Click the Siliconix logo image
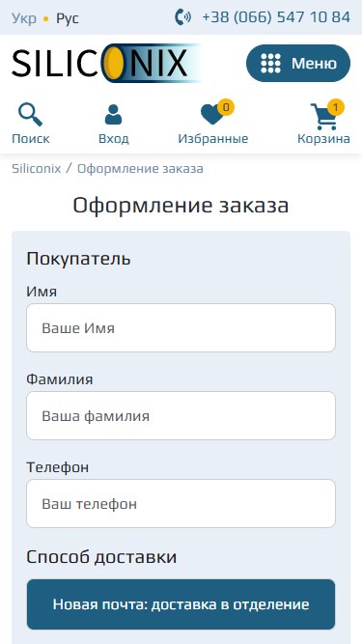This screenshot has width=362, height=644. pyautogui.click(x=107, y=64)
